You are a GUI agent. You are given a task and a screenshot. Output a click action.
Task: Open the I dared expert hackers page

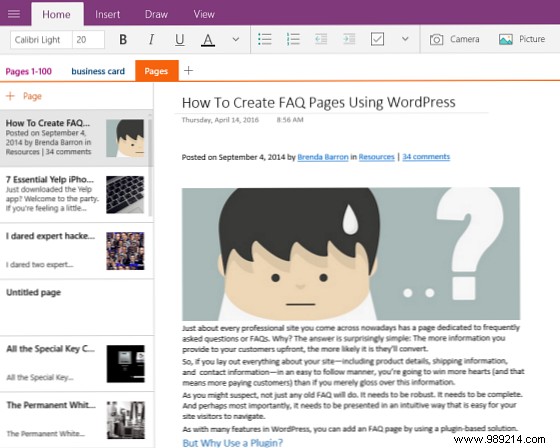click(x=76, y=251)
